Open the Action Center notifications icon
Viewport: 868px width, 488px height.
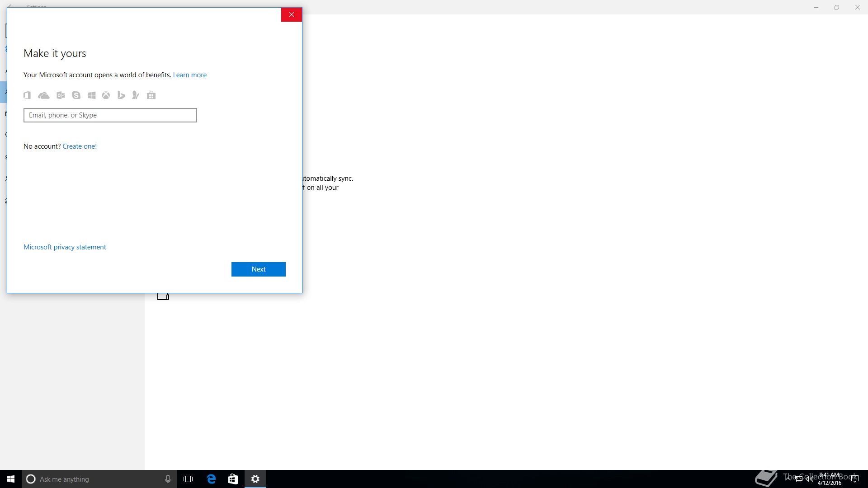[x=855, y=479]
